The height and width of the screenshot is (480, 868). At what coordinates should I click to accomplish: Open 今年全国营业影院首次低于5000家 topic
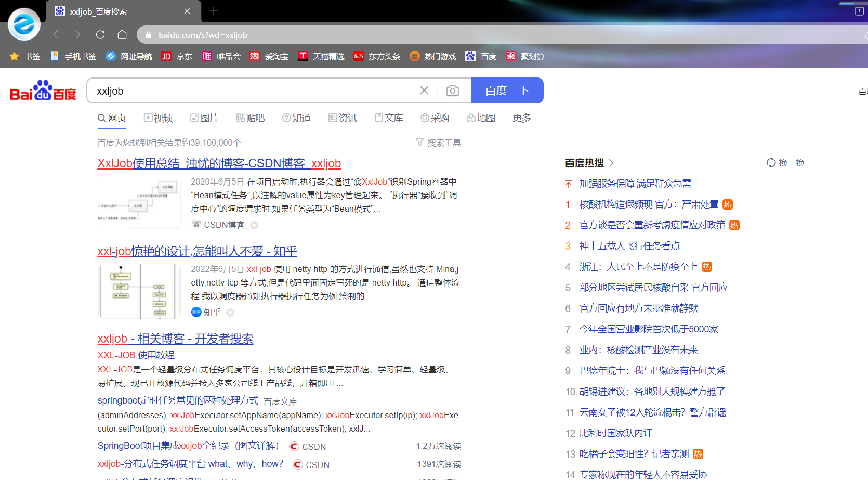click(x=649, y=329)
